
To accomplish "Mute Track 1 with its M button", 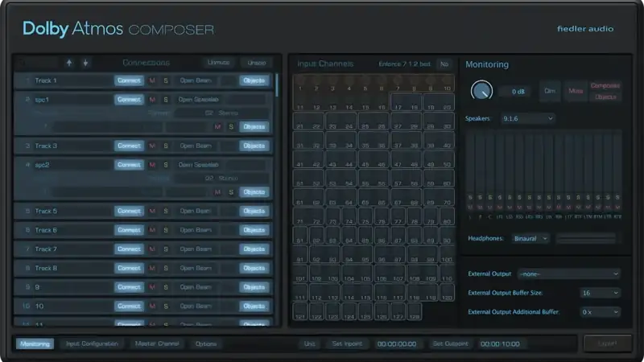I will [152, 80].
